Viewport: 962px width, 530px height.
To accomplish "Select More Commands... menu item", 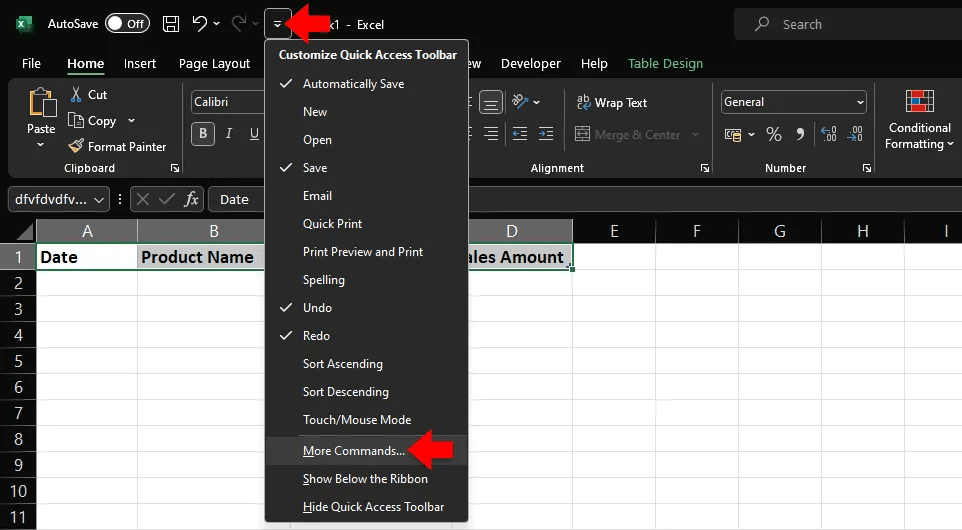I will point(366,451).
